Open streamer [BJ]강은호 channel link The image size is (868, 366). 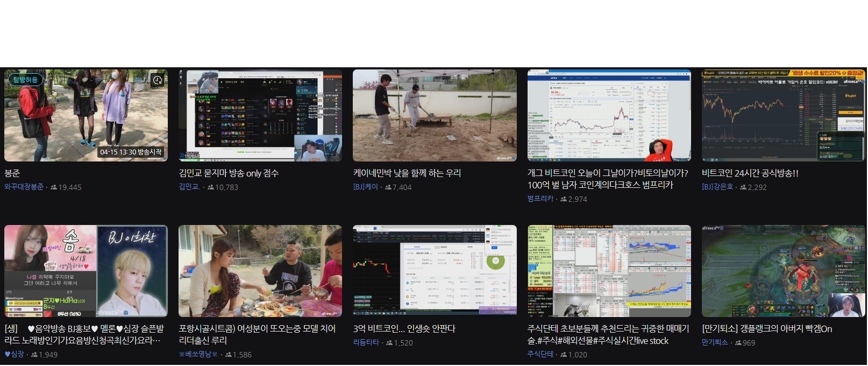click(x=717, y=187)
